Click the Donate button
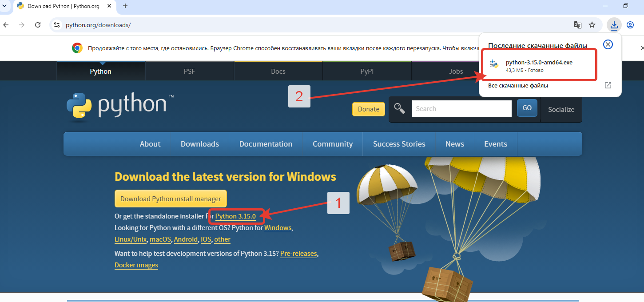Viewport: 644px width, 302px height. (369, 109)
